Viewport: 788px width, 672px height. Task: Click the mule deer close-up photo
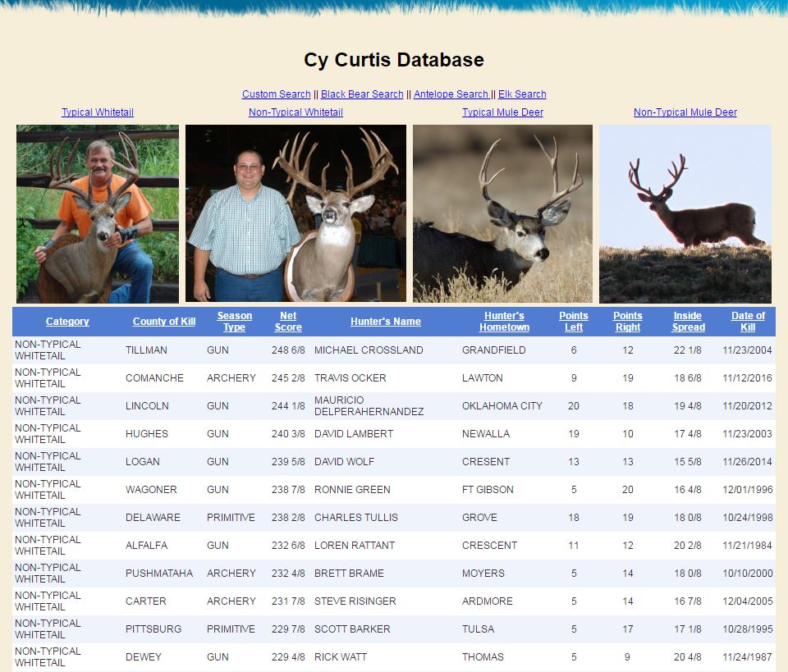pos(502,214)
